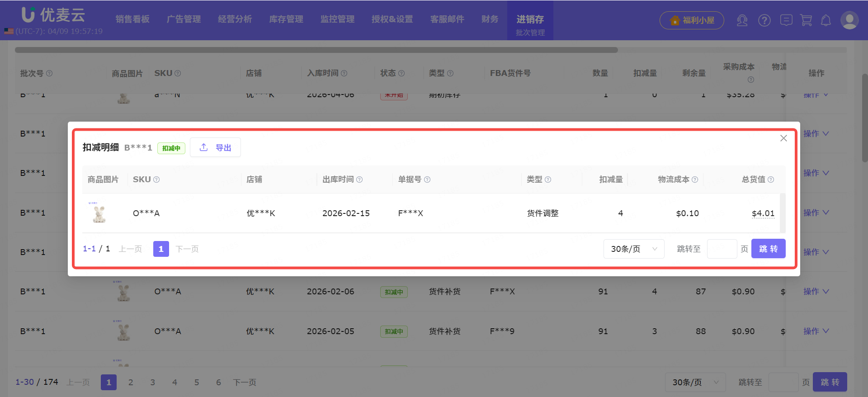The height and width of the screenshot is (397, 868).
Task: Close the 扣减明细 dialog
Action: click(x=783, y=138)
